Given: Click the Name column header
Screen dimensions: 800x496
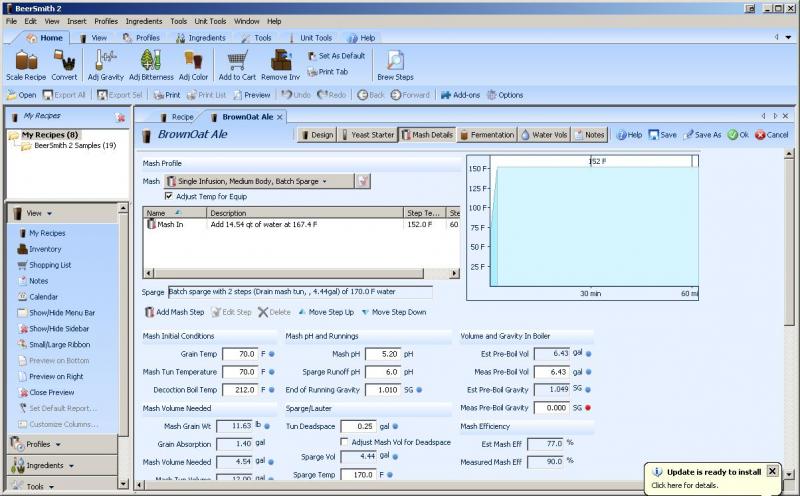Looking at the screenshot, I should (175, 213).
